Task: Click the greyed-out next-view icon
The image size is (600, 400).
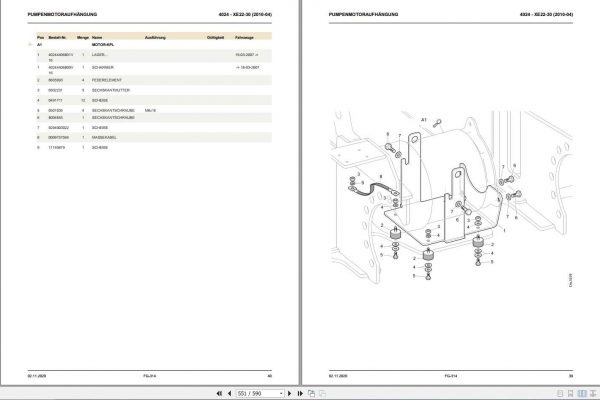Action: pos(323,393)
